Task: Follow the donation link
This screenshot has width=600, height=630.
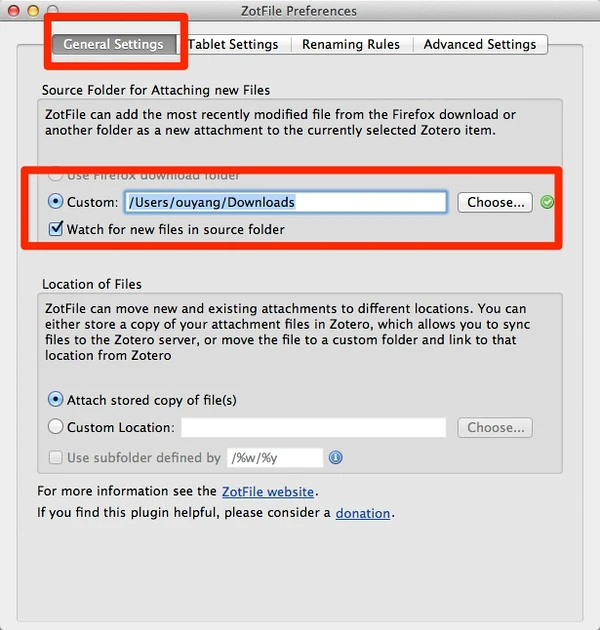Action: 363,513
